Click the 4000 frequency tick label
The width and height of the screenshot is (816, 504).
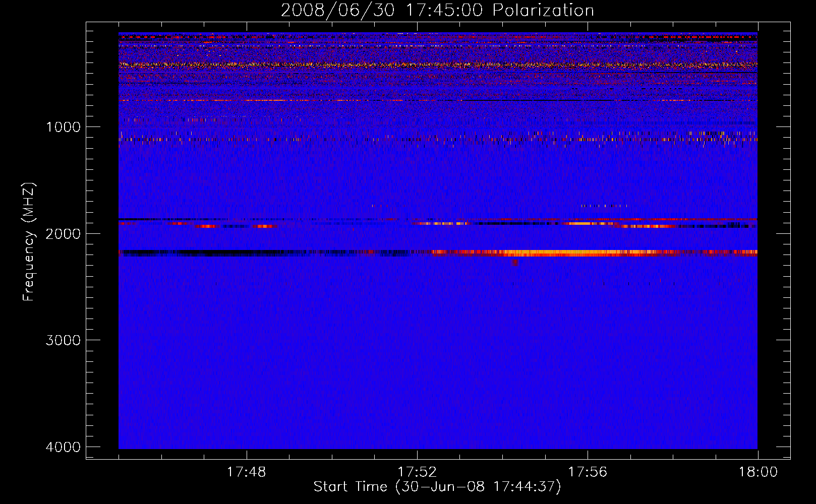(63, 447)
